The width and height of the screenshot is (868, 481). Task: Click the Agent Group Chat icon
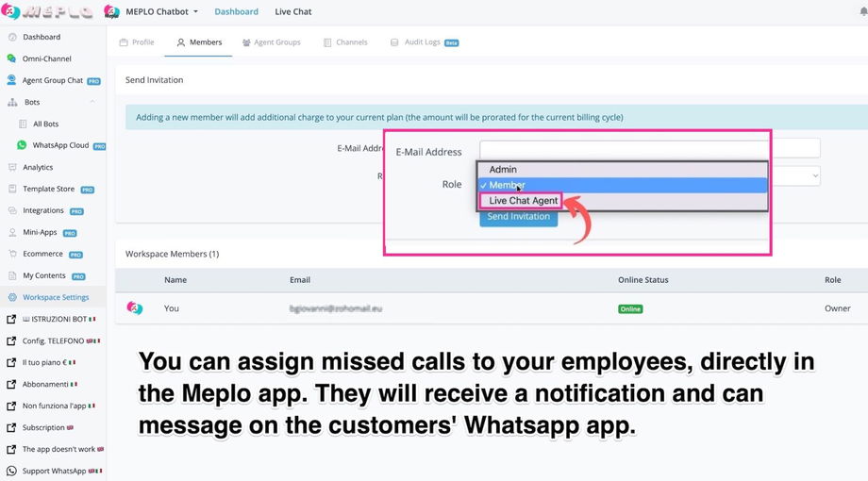(11, 80)
